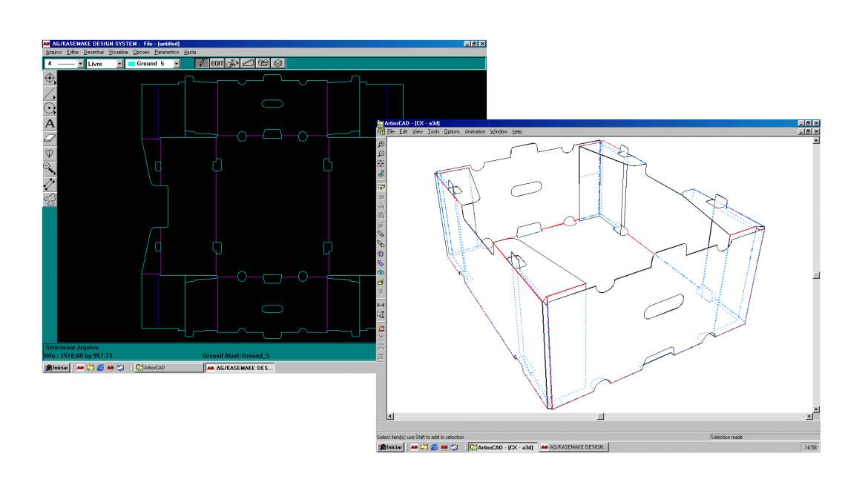Select the snap target tool in Kasemake
This screenshot has height=488, width=868.
coord(50,79)
